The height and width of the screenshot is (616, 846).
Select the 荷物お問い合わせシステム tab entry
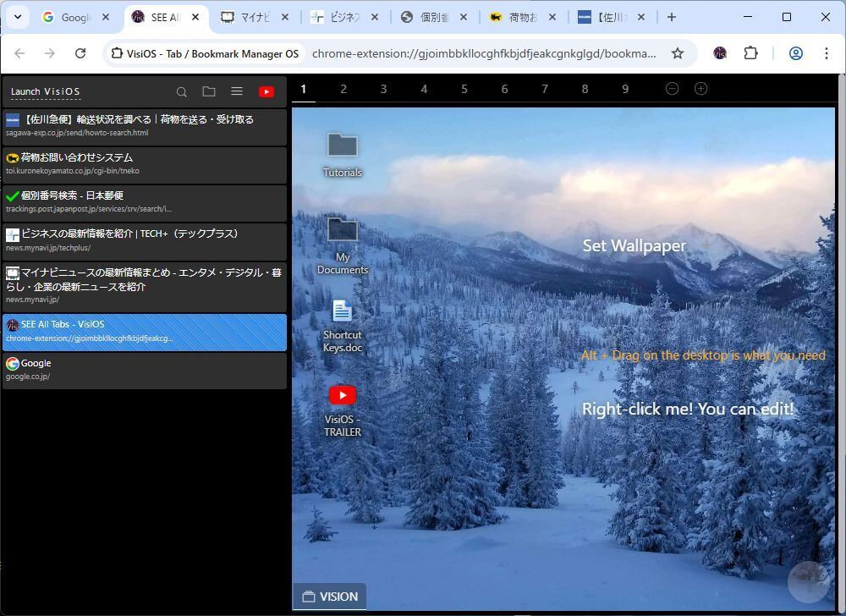tap(145, 165)
